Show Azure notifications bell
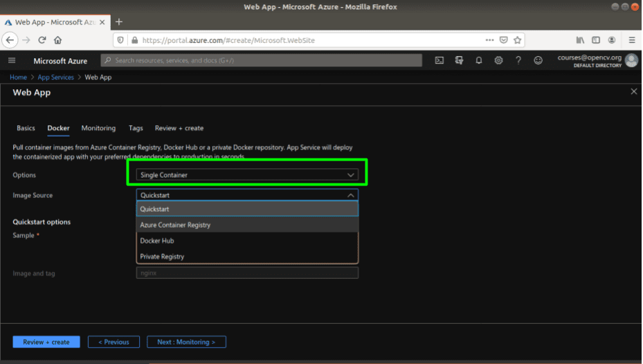 tap(478, 61)
